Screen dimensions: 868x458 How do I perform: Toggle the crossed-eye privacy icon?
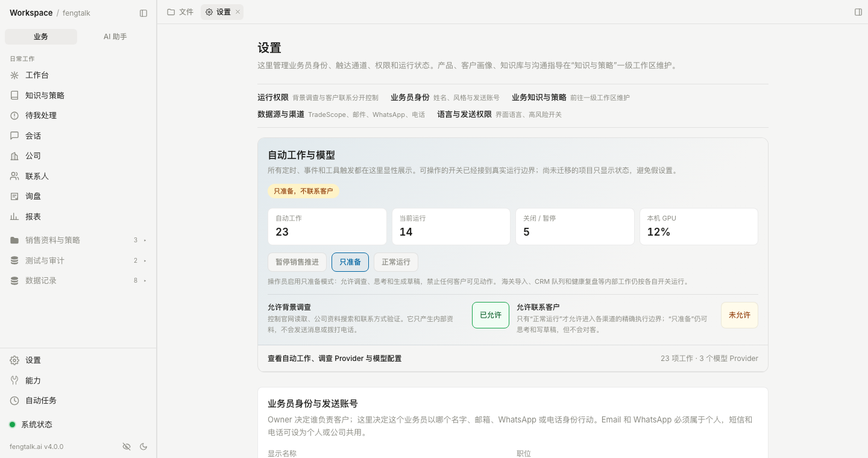(x=127, y=447)
